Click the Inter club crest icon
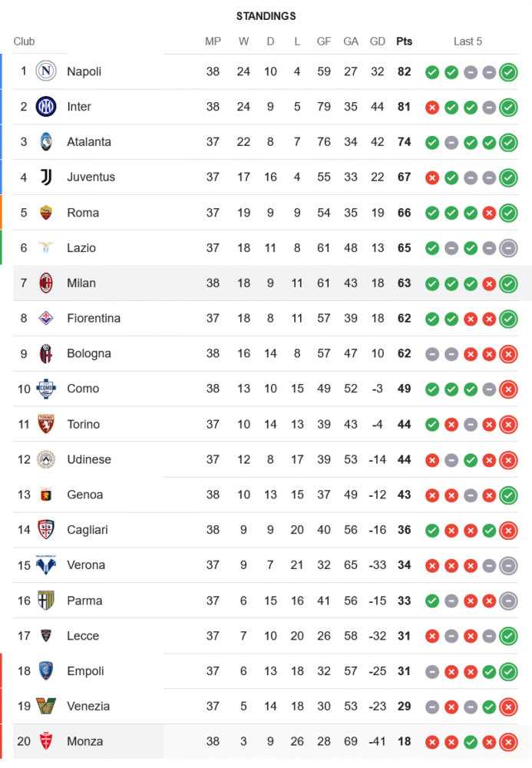The width and height of the screenshot is (532, 768). pyautogui.click(x=46, y=107)
